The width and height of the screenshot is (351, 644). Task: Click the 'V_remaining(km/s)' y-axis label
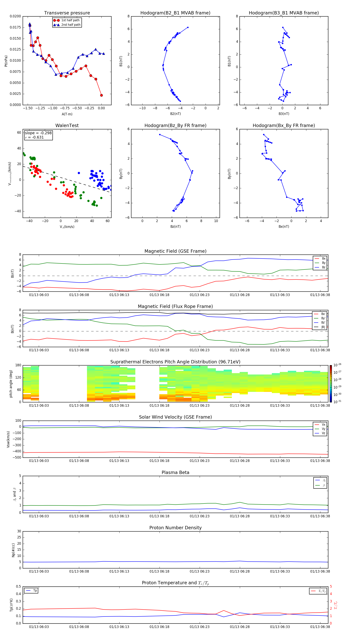click(10, 173)
